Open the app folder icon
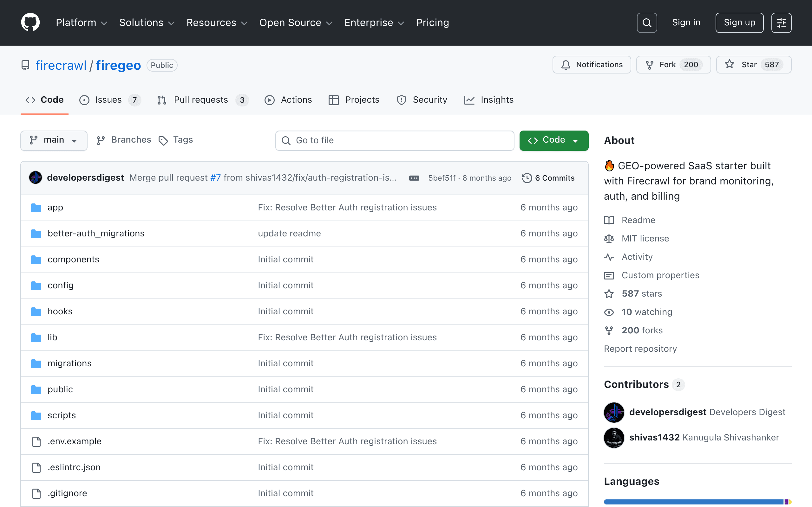Viewport: 812px width, 507px height. (36, 208)
